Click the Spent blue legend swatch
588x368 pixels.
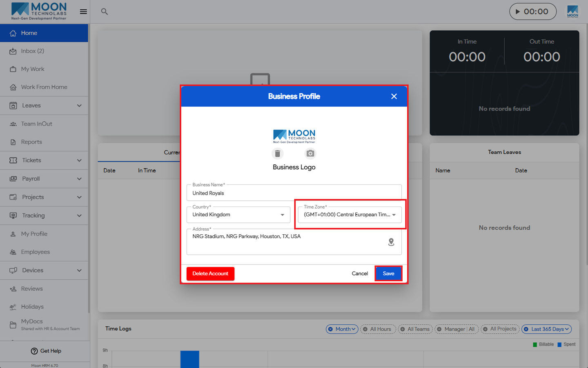point(559,345)
